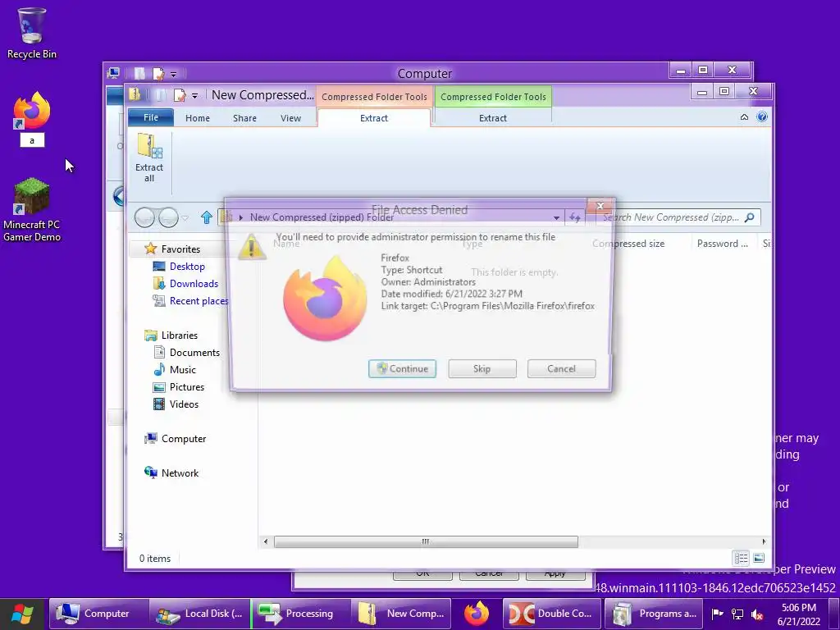This screenshot has width=840, height=630.
Task: Click the Extract all ribbon button
Action: coord(149,158)
